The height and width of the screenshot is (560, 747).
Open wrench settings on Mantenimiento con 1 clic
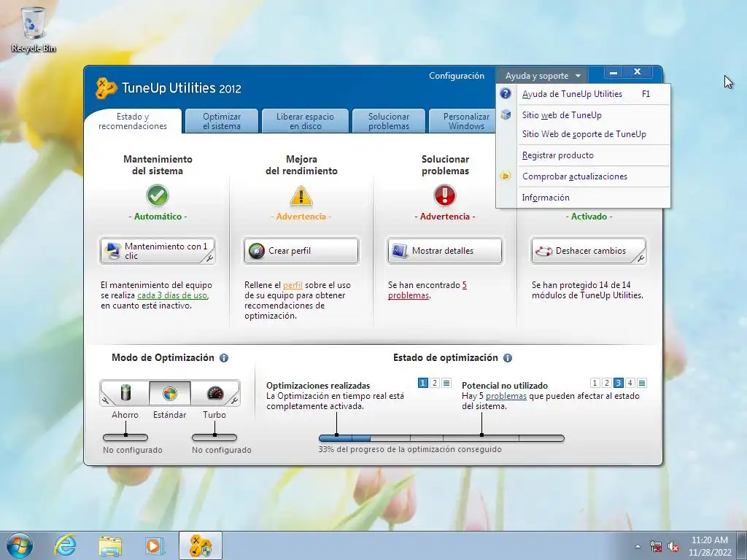click(209, 258)
